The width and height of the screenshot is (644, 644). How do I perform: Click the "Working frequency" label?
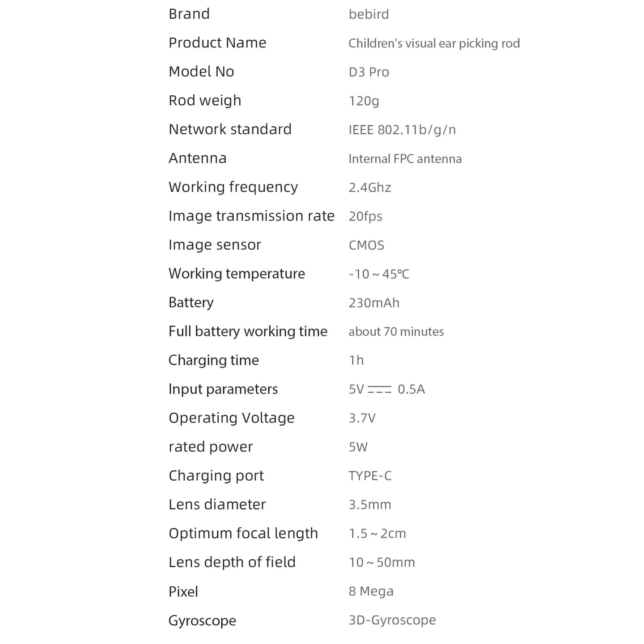point(233,187)
